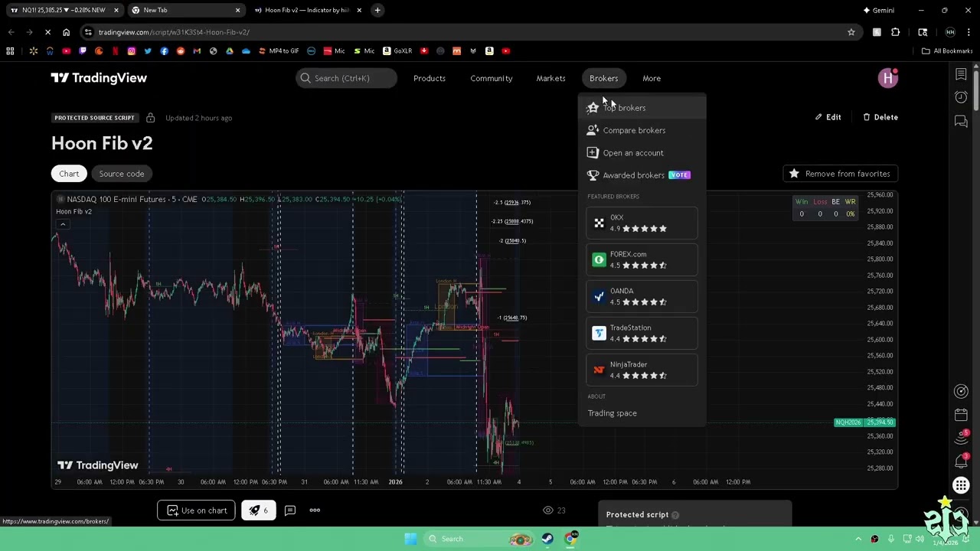
Task: Click the TradingView watermark logo on chart
Action: [x=97, y=465]
